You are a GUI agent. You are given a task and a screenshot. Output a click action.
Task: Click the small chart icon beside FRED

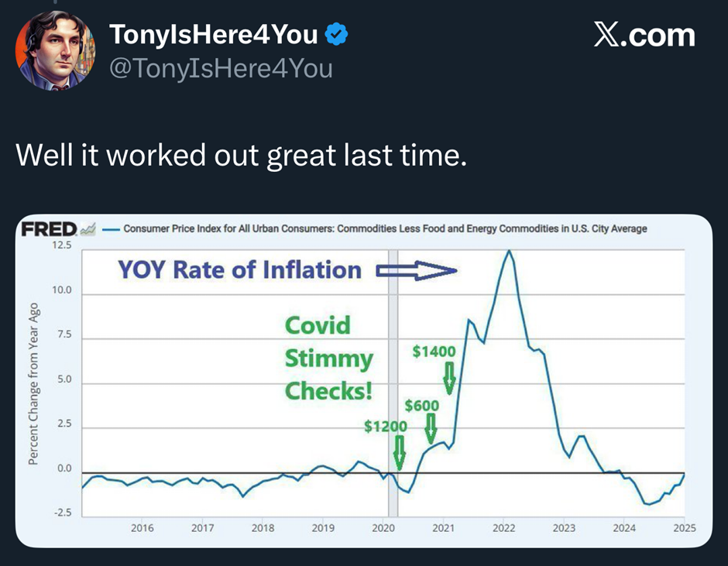(88, 229)
